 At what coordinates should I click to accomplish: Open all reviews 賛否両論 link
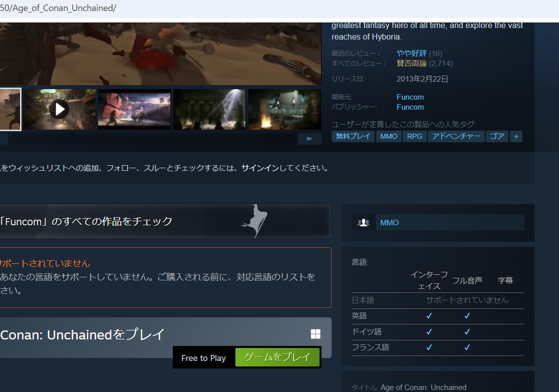click(411, 64)
